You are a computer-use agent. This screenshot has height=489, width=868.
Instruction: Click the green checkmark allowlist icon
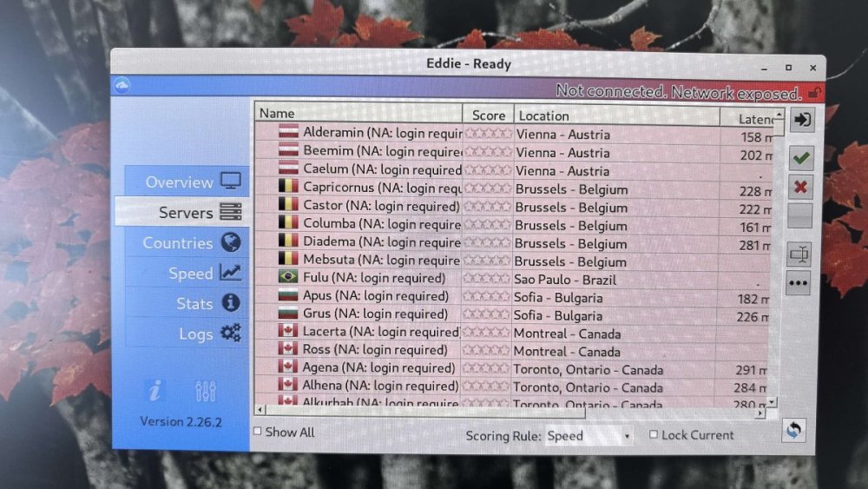[x=801, y=158]
